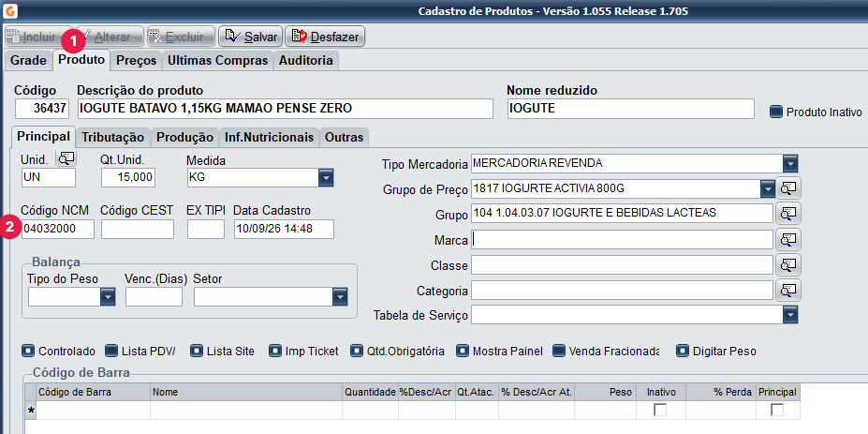868x434 pixels.
Task: Click the Alterar toolbar button
Action: 109,37
